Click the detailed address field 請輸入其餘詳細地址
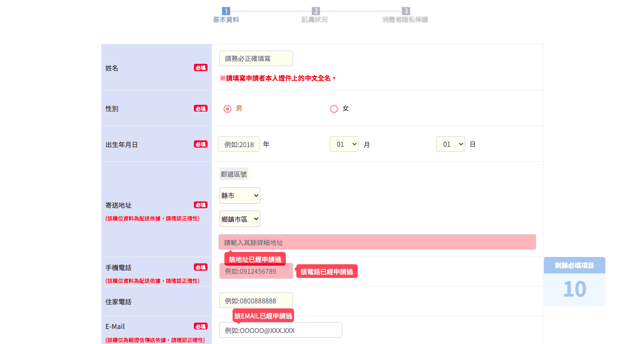Viewport: 644px width, 344px height. [x=377, y=242]
